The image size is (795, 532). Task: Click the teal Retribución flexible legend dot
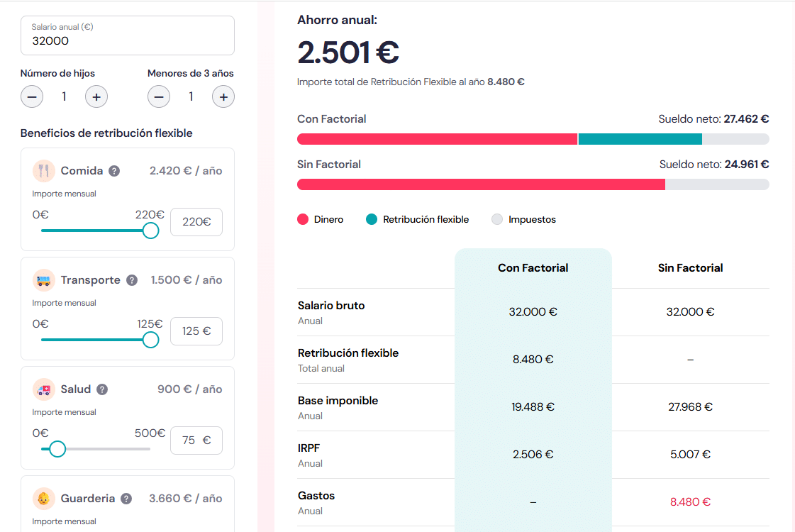(x=372, y=219)
